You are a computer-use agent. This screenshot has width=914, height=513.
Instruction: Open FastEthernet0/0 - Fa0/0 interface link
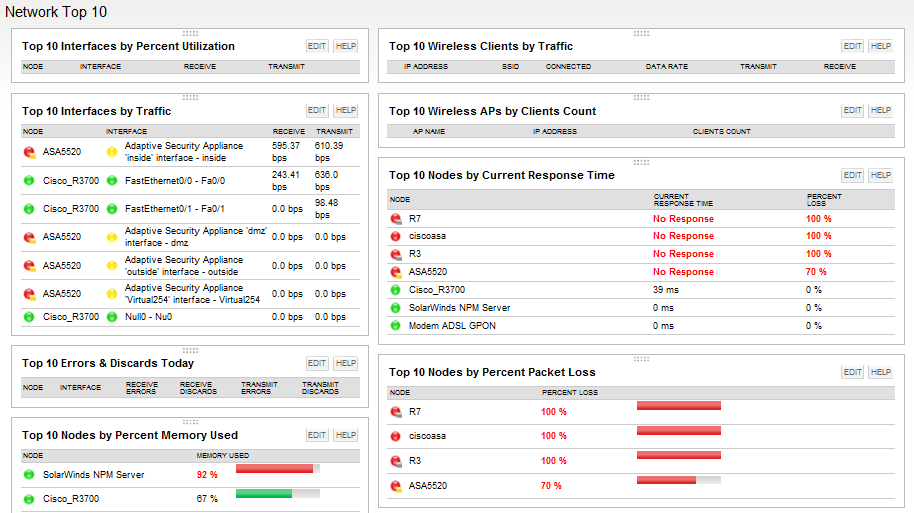coord(175,181)
